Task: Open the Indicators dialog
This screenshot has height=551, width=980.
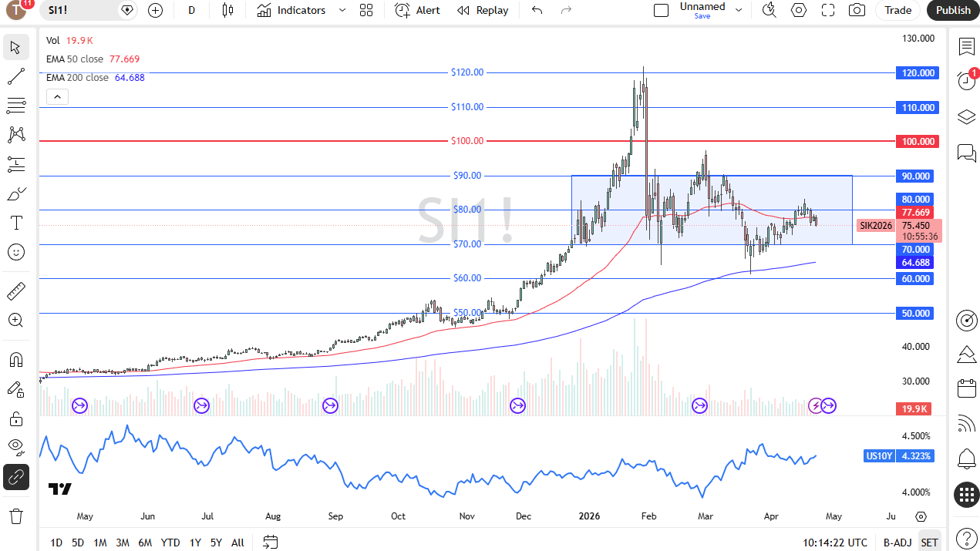Action: coord(292,10)
